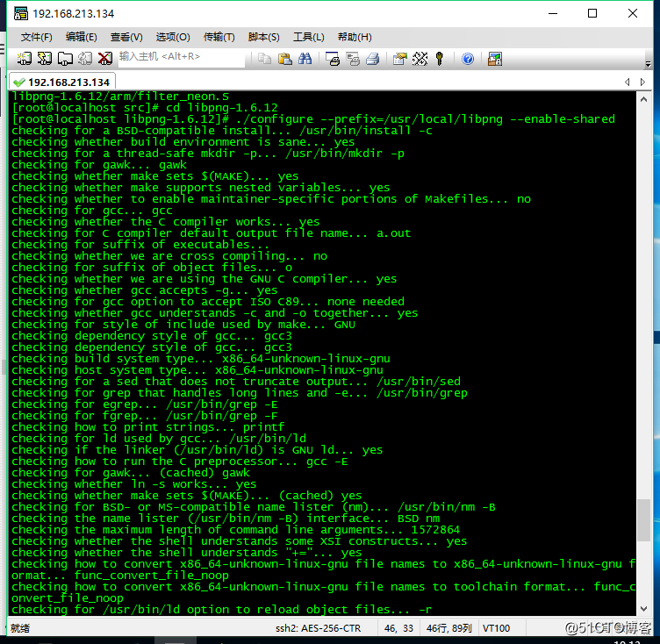Screen dimensions: 660x644
Task: Click 'checking for gawk... gawk' line
Action: [99, 165]
